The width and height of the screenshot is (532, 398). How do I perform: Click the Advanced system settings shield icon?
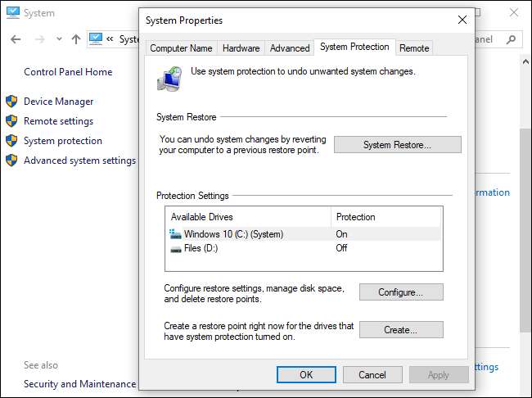pos(11,161)
